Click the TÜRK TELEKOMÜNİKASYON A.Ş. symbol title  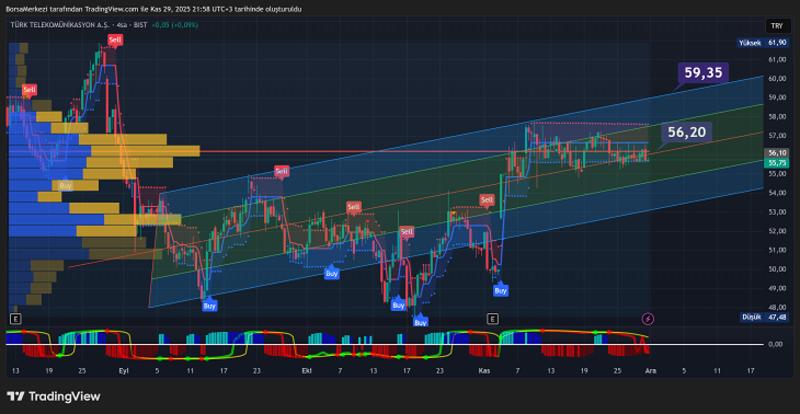[60, 25]
